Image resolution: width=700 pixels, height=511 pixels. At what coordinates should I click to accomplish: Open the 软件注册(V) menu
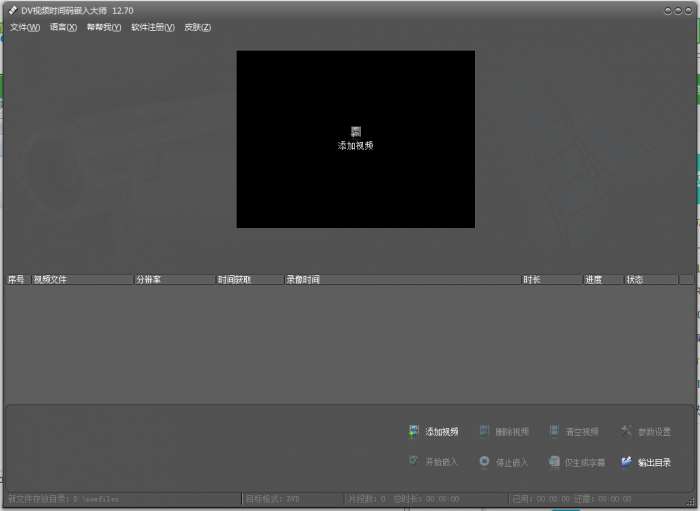(x=153, y=27)
